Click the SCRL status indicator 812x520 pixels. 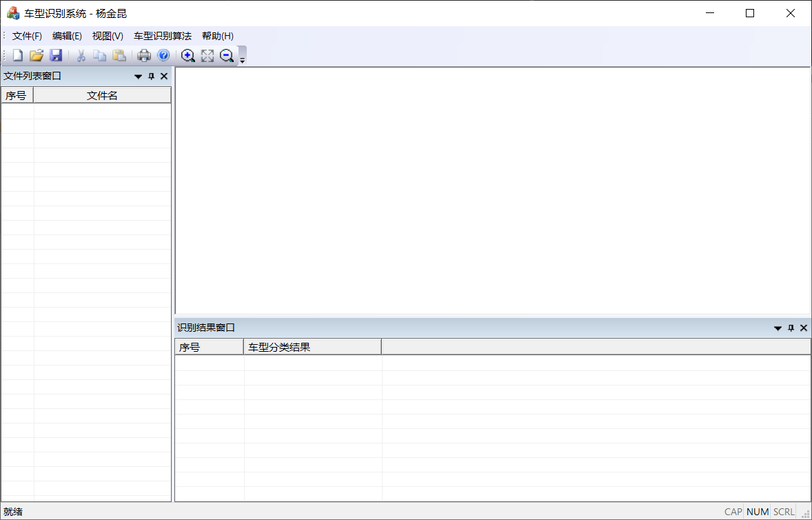click(784, 512)
